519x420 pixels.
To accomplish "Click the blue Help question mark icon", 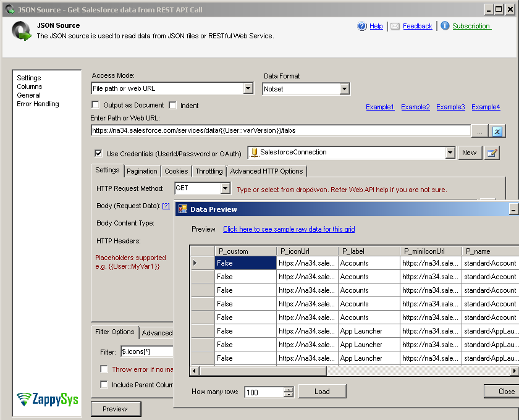I will [x=362, y=26].
